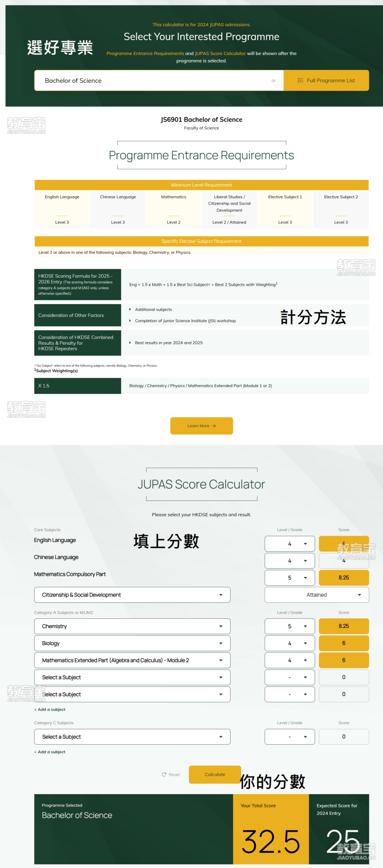
Task: Expand Mathematics Extended Part Module 2 dropdown
Action: pyautogui.click(x=132, y=660)
